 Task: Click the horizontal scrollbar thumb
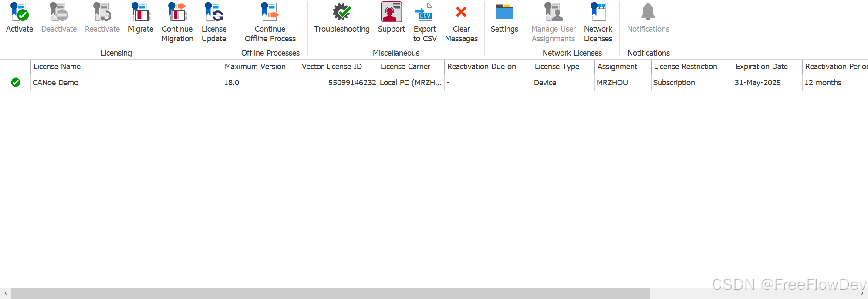[x=331, y=293]
